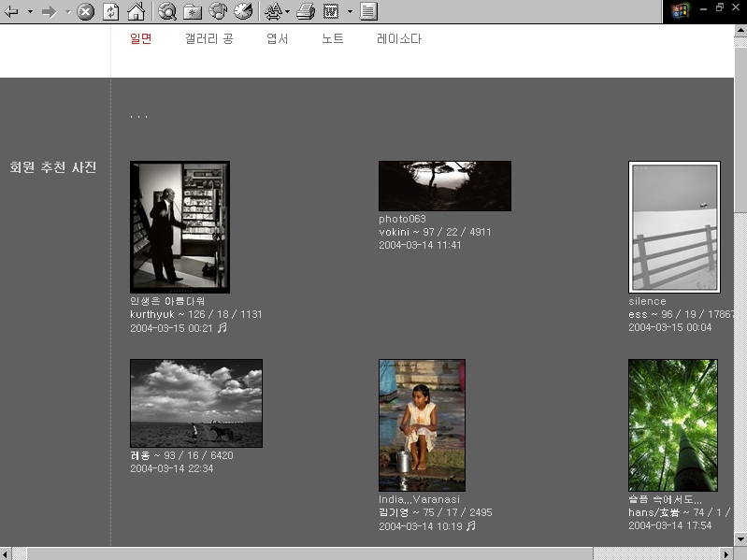
Task: Expand the Back button history dropdown
Action: tap(30, 11)
